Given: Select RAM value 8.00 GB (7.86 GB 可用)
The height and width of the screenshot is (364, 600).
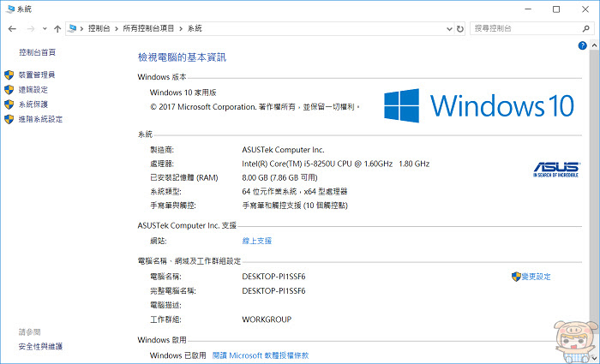Looking at the screenshot, I should click(x=279, y=177).
